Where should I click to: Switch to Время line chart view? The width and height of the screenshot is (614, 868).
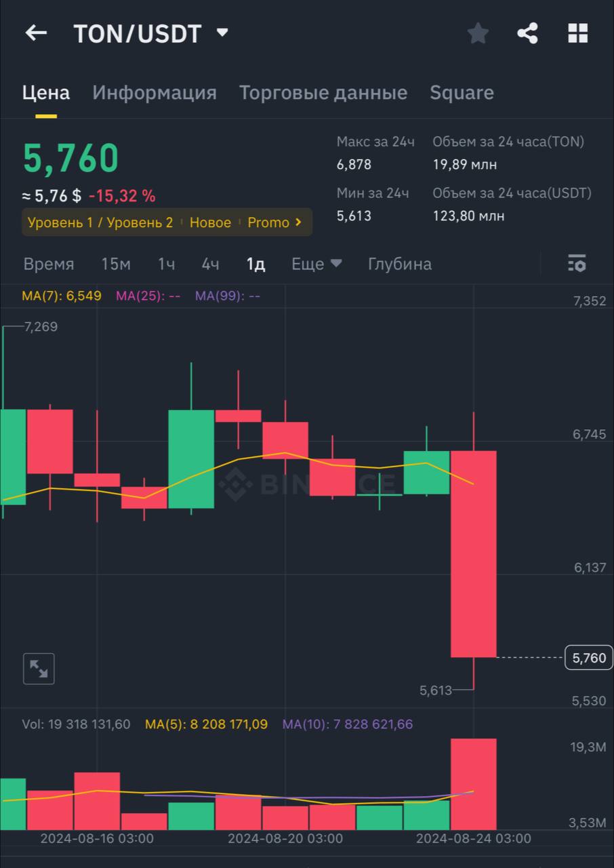pos(49,264)
